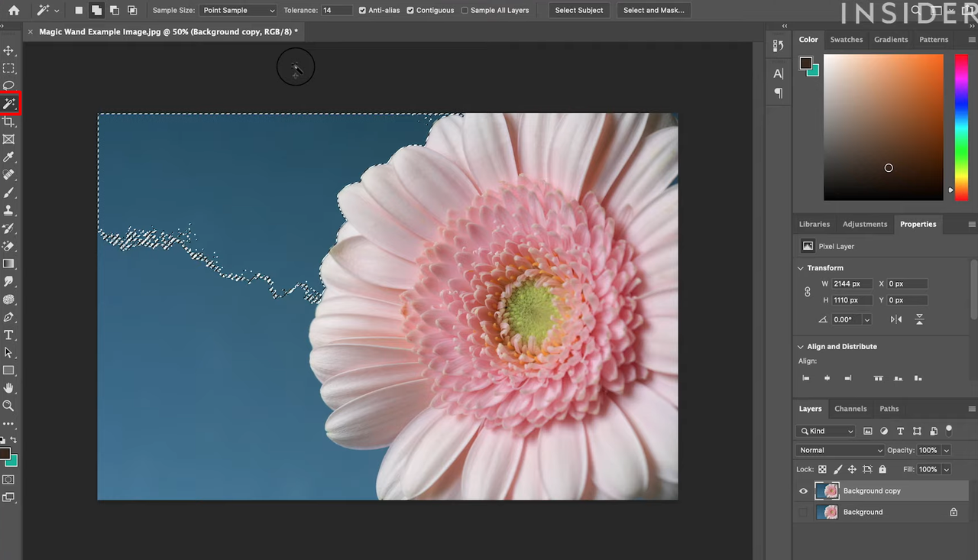
Task: Open Select and Mask
Action: point(654,10)
